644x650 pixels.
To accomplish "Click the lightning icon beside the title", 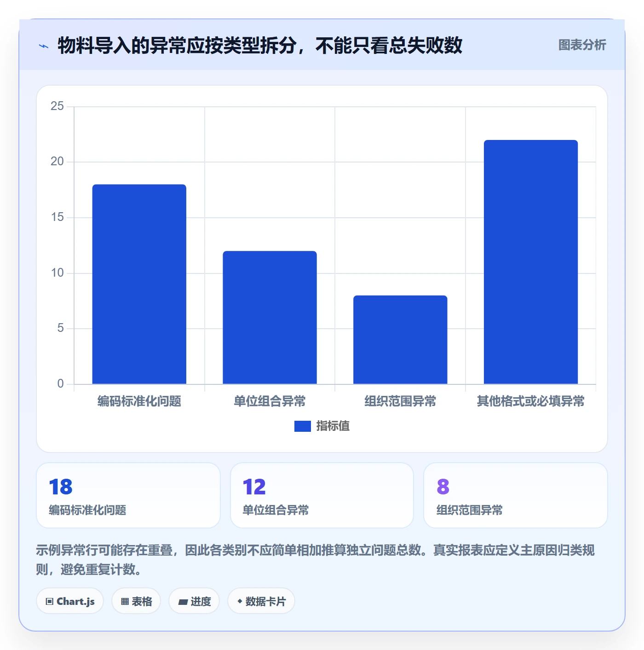I will coord(44,46).
